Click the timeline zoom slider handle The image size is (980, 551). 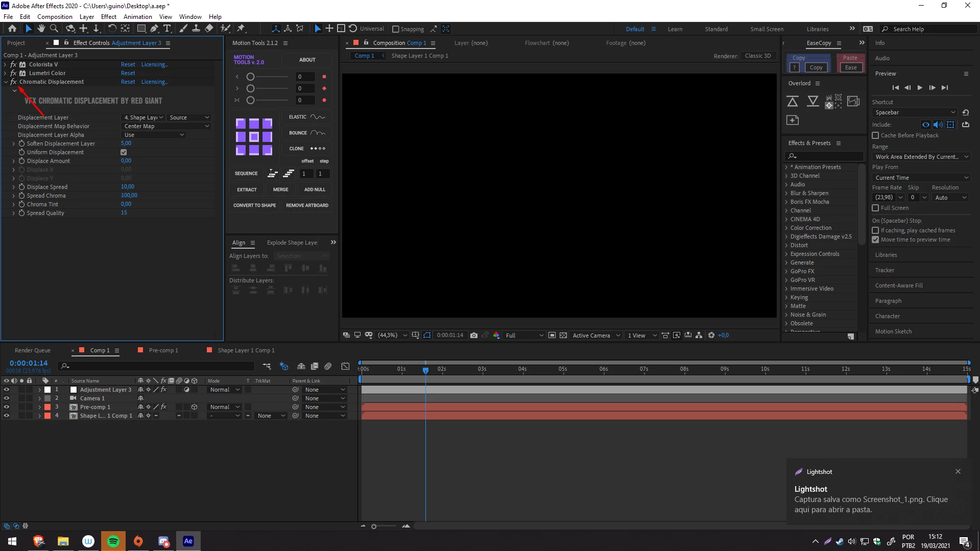(x=374, y=526)
